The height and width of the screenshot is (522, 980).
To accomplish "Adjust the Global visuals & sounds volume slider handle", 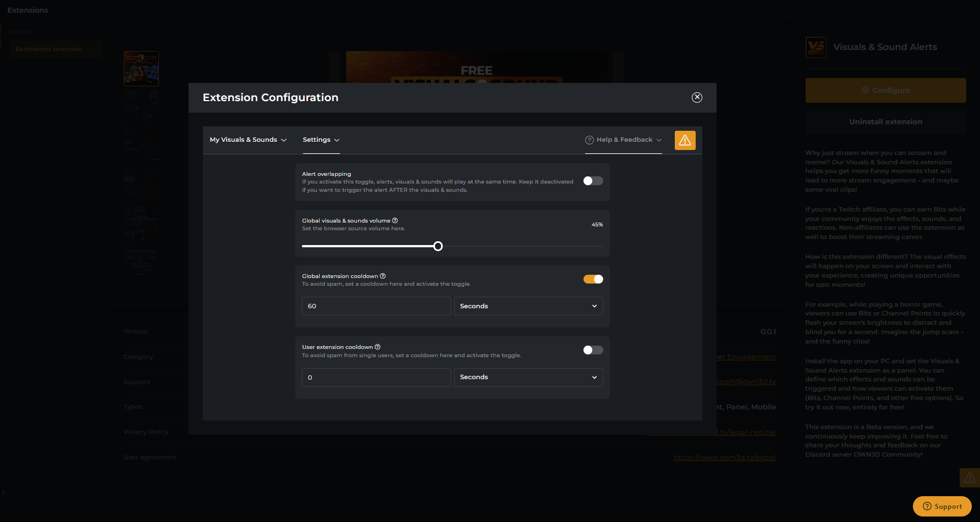I will [438, 246].
